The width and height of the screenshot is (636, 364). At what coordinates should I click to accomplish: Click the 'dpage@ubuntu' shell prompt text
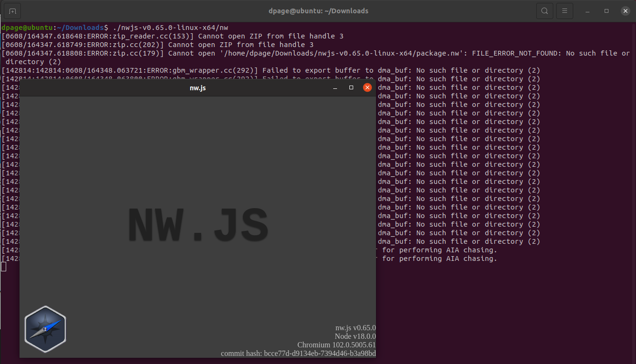pos(27,28)
